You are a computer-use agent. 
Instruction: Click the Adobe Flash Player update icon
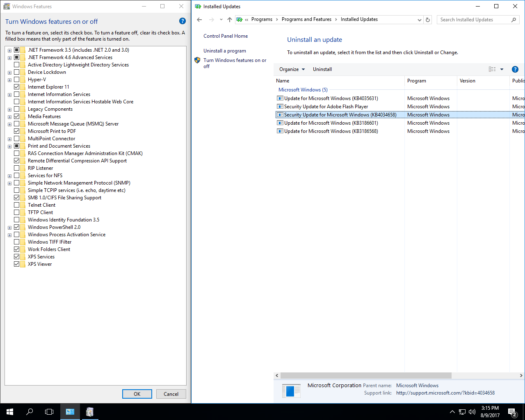coord(280,107)
